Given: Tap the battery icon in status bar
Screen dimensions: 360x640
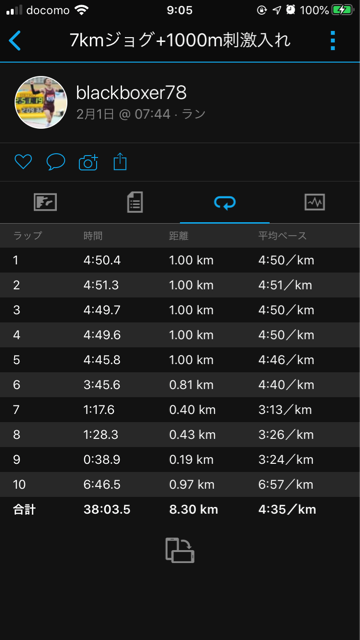Looking at the screenshot, I should coord(342,10).
